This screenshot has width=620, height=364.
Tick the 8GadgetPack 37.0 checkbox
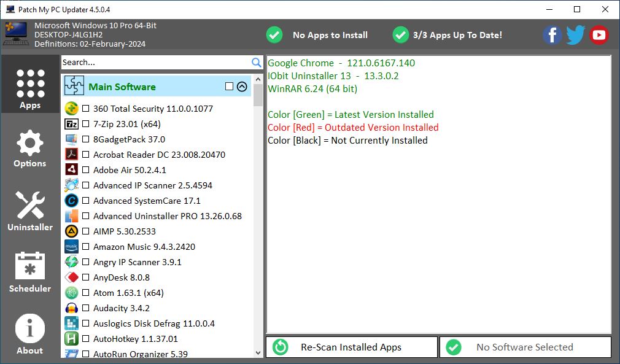(85, 139)
